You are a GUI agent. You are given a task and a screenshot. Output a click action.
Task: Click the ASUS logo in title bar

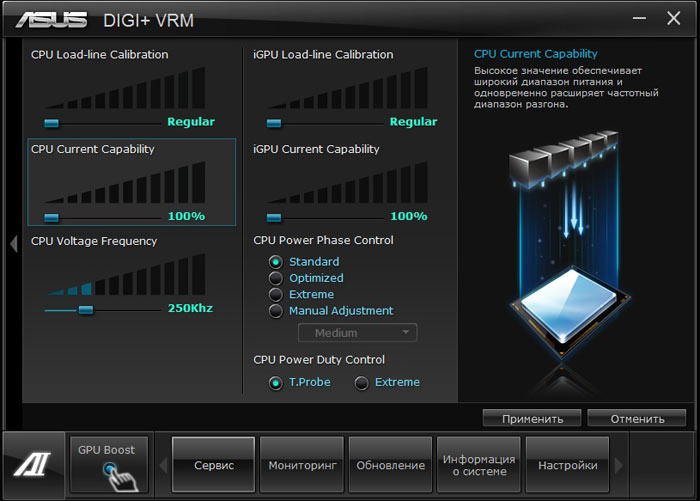(x=51, y=20)
